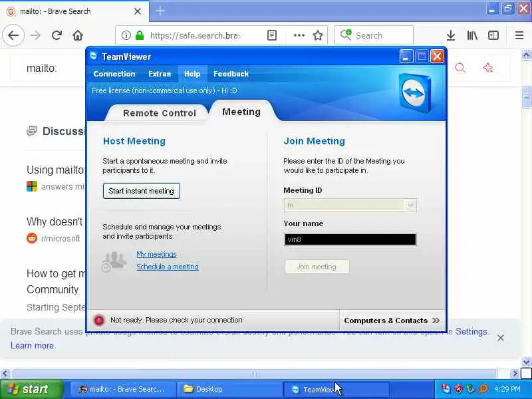Click the Join meeting button
Viewport: 532px width, 399px height.
[x=317, y=267]
